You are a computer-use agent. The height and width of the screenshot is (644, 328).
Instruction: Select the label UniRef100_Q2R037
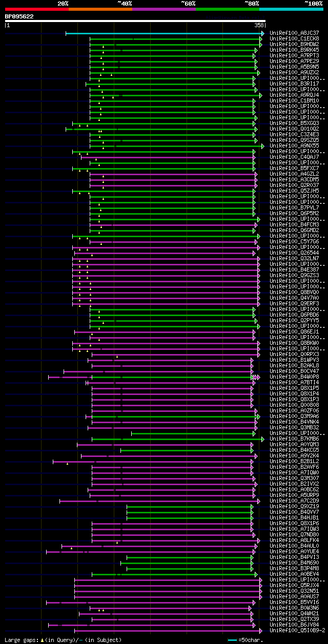pyautogui.click(x=294, y=185)
